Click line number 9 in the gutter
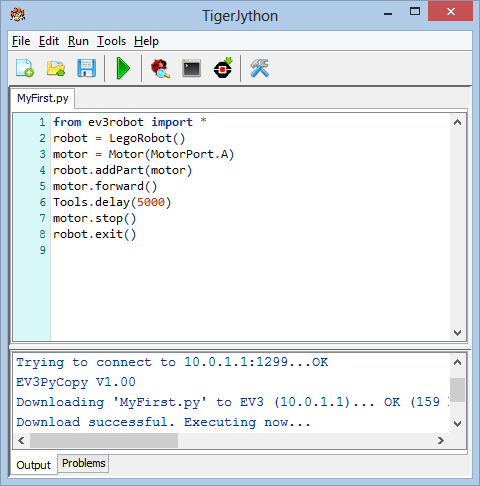 click(43, 250)
